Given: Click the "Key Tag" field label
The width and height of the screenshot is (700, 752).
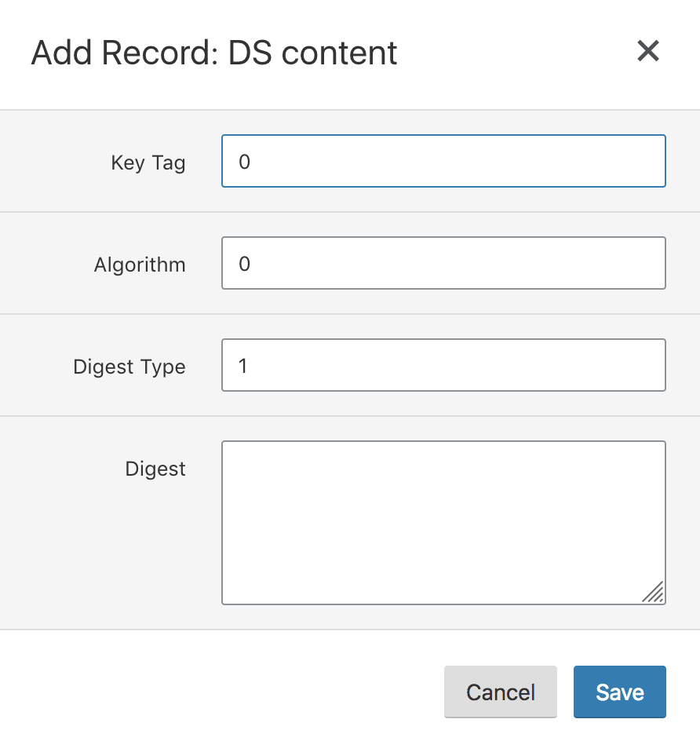Looking at the screenshot, I should click(148, 162).
